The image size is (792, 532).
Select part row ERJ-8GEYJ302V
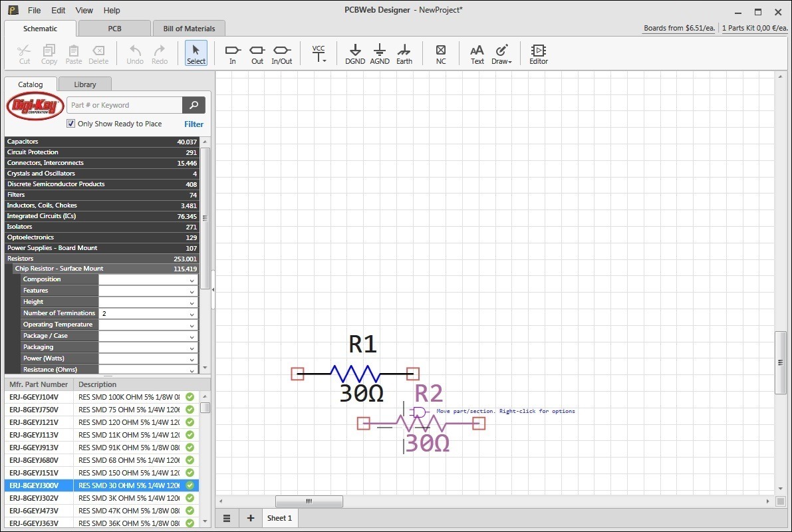(102, 498)
